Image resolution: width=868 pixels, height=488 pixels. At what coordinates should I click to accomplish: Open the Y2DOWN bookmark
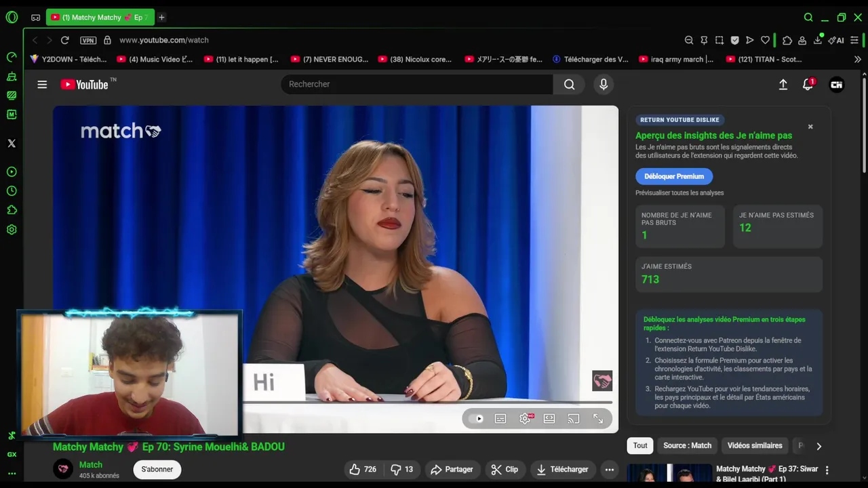68,60
